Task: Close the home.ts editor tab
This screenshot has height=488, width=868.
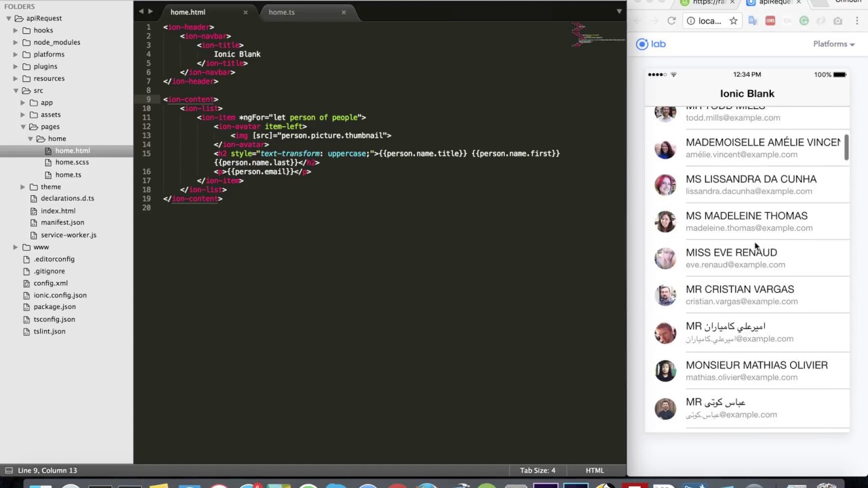Action: [344, 12]
